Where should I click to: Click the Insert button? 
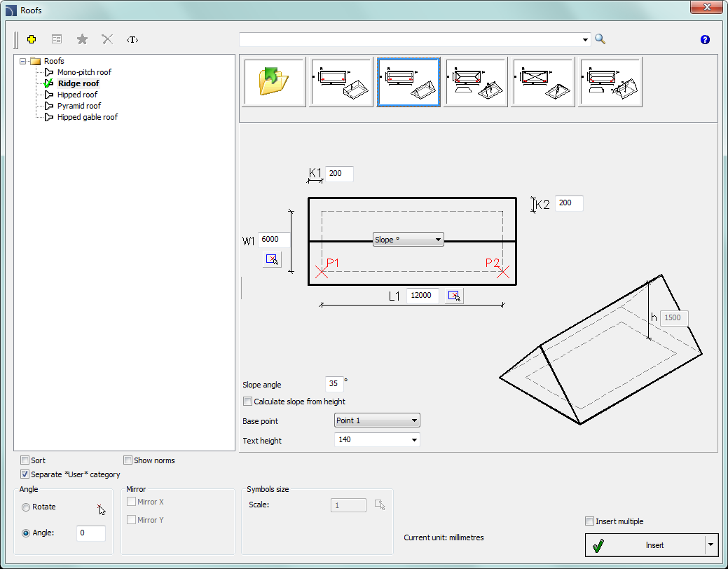[645, 545]
